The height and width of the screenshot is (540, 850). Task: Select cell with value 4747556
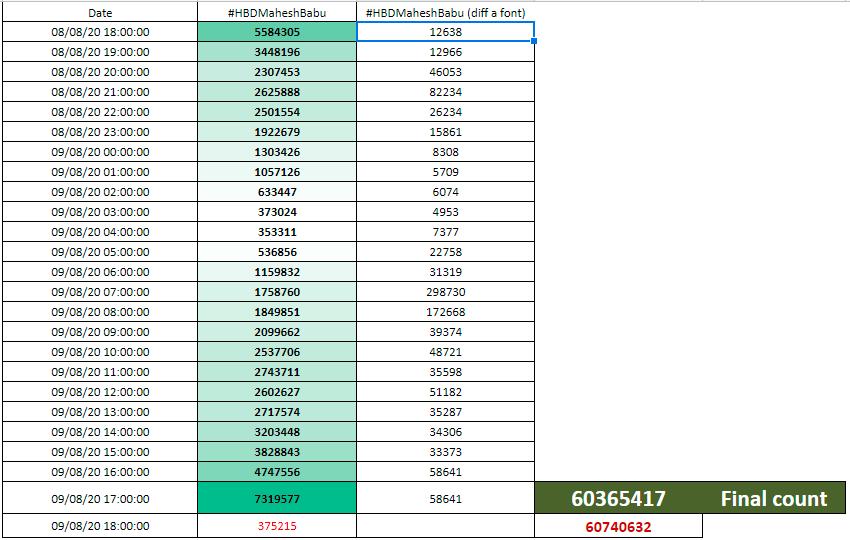277,472
